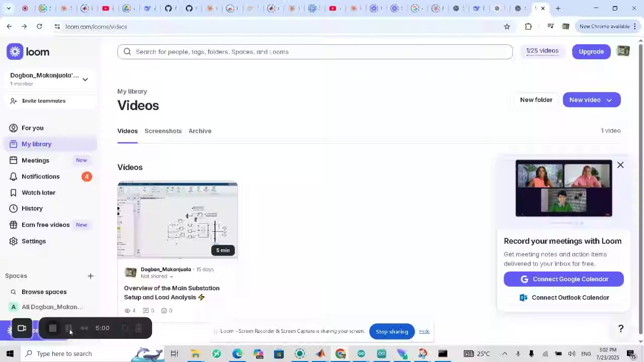This screenshot has height=362, width=644.
Task: Reload the Loom page
Action: (39, 26)
